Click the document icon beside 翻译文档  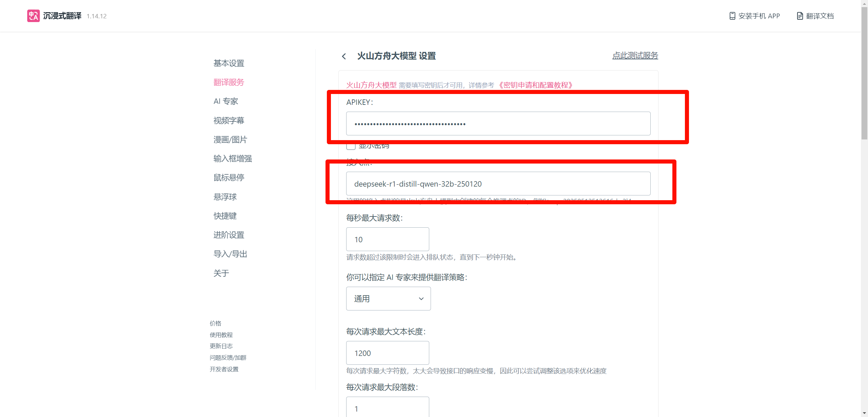800,16
